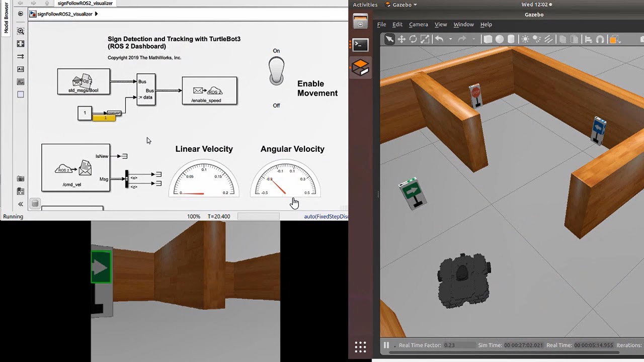
Task: Click the area box icon in palette
Action: point(21,94)
